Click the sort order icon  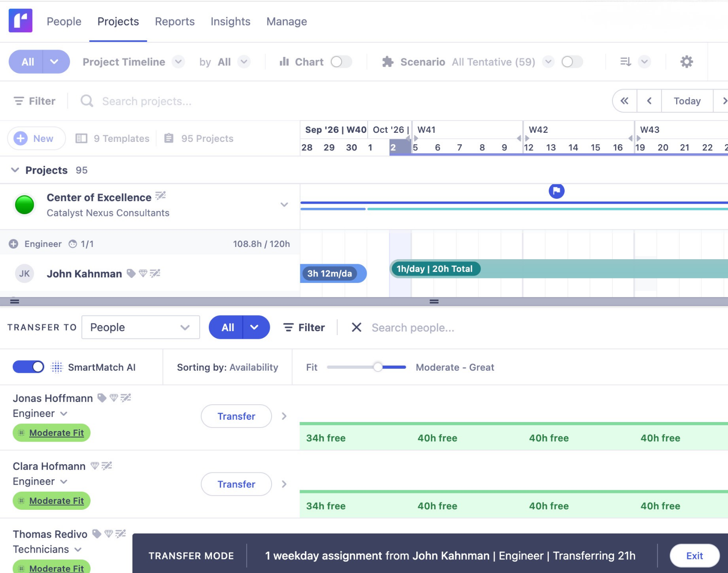[x=626, y=62]
